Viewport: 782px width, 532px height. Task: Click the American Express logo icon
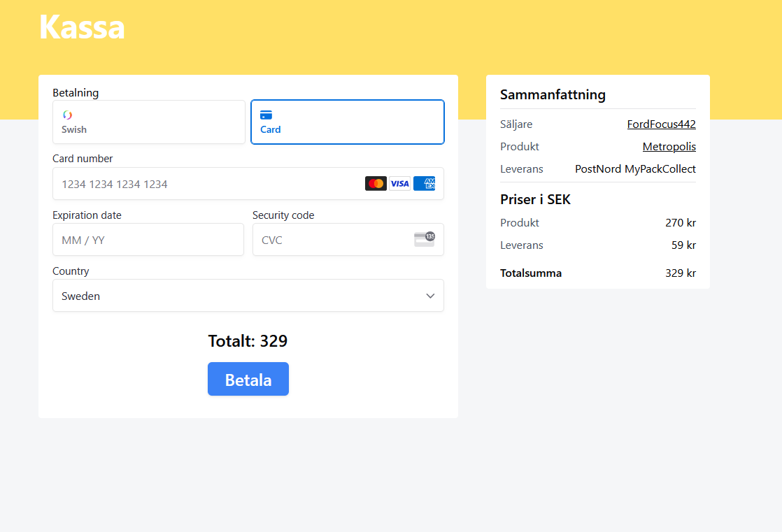pos(424,184)
